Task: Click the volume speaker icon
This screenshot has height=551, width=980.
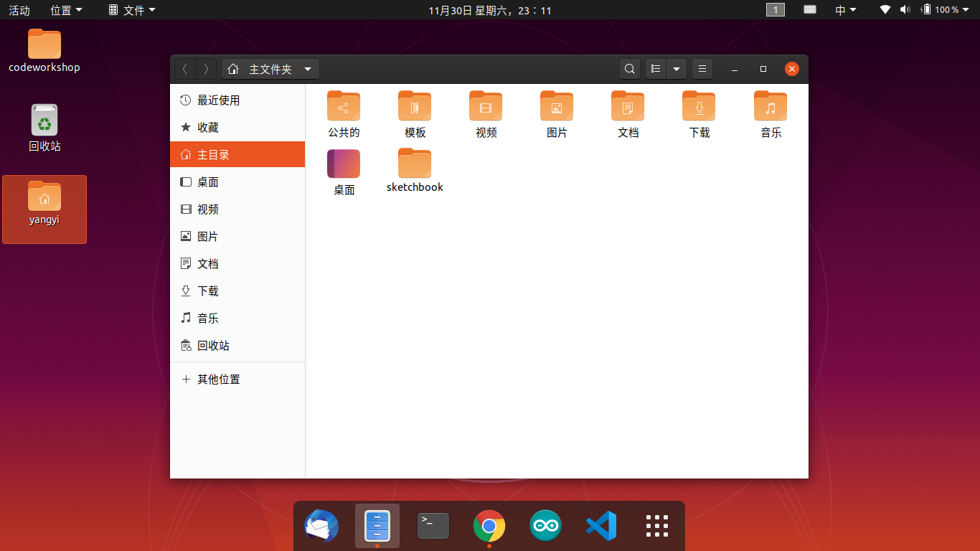Action: 905,10
